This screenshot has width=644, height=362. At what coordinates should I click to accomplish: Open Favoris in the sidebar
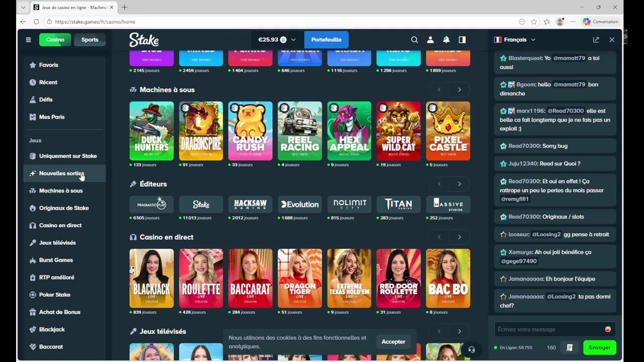(64, 65)
